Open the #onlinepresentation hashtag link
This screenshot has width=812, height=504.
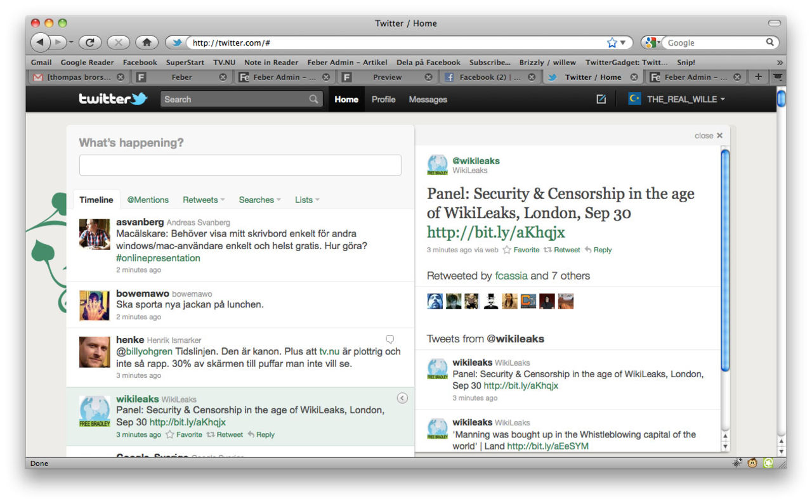click(158, 258)
